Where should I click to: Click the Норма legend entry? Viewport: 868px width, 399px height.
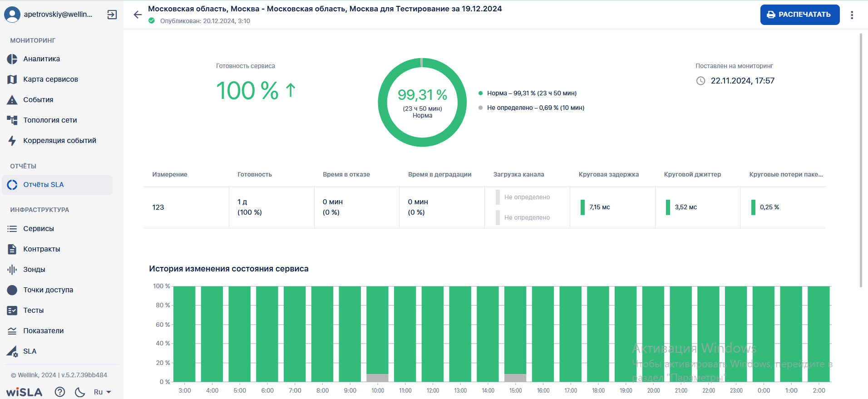[528, 93]
